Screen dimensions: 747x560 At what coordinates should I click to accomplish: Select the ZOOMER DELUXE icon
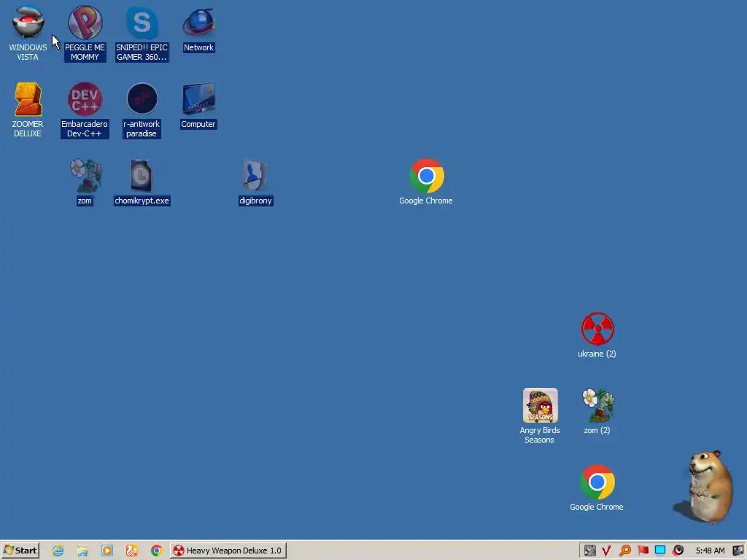point(28,109)
